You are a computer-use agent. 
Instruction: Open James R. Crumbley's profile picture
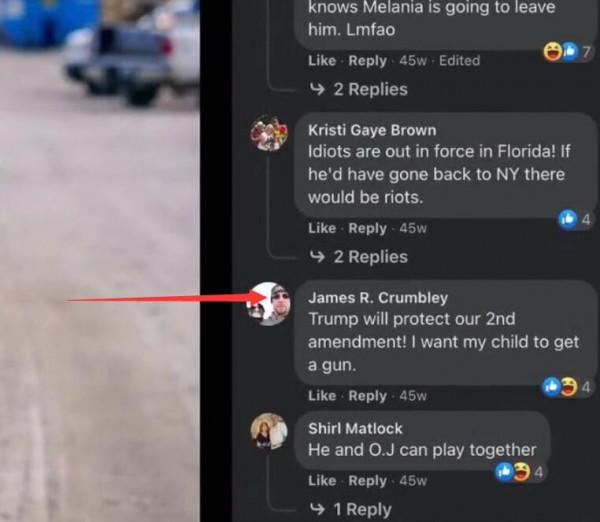point(269,304)
